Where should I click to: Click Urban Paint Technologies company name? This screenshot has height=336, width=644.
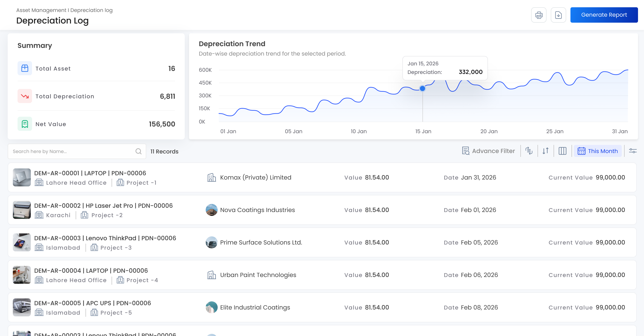click(258, 275)
